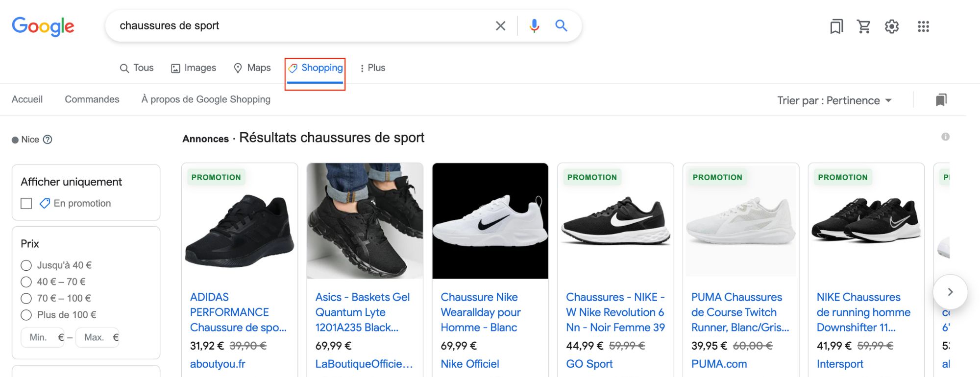Clear the search box with the X icon
The width and height of the screenshot is (980, 377).
pos(500,26)
